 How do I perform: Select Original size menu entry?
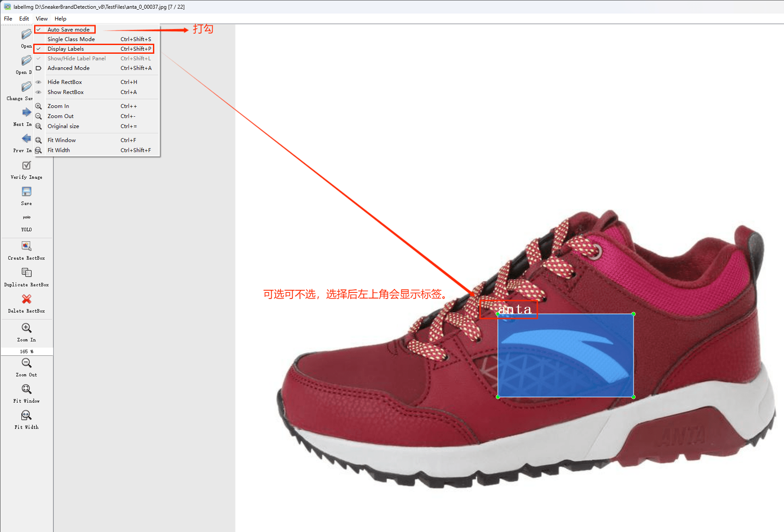[x=63, y=126]
